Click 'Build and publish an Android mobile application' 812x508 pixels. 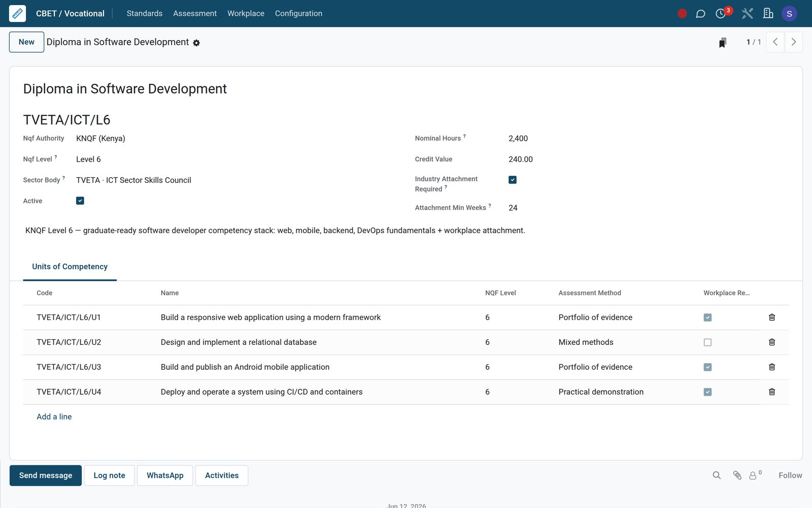point(245,367)
